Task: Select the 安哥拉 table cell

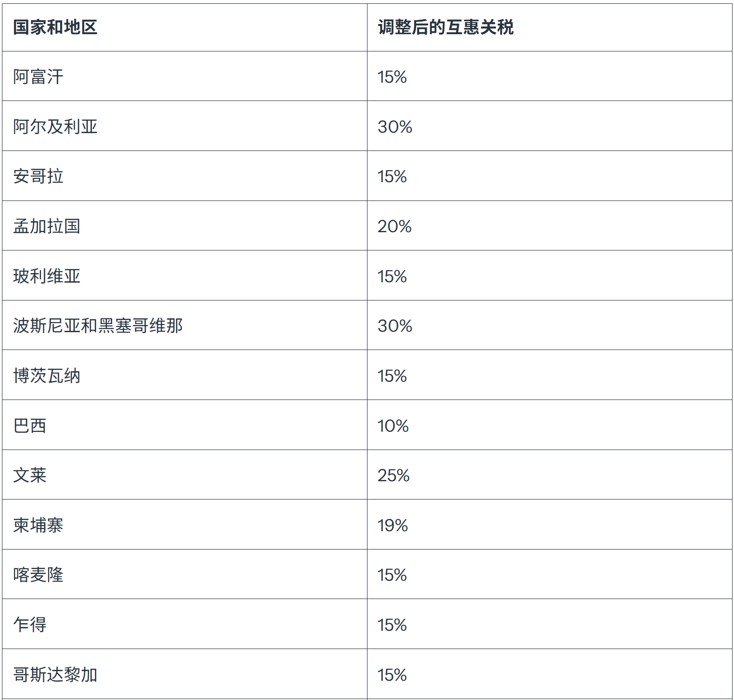Action: click(38, 176)
